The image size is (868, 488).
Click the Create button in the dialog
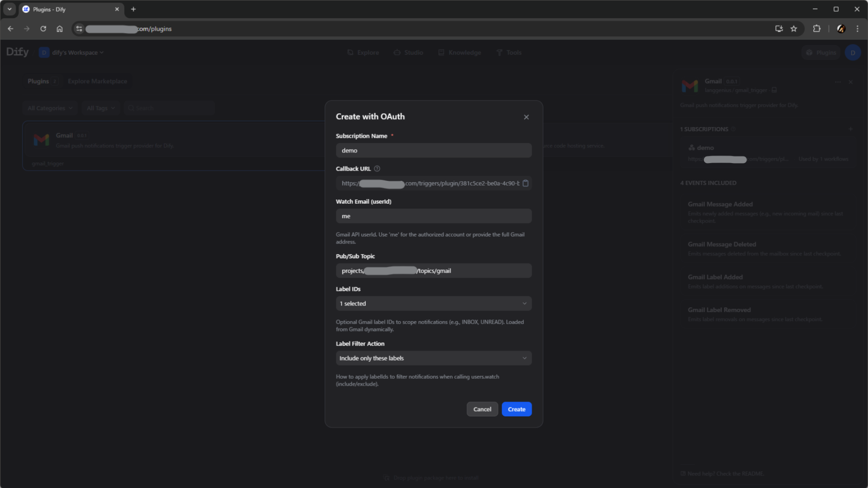coord(516,409)
